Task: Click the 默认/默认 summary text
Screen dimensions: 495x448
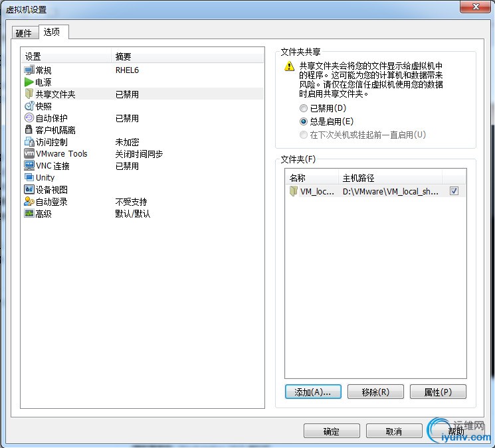Action: coord(133,214)
